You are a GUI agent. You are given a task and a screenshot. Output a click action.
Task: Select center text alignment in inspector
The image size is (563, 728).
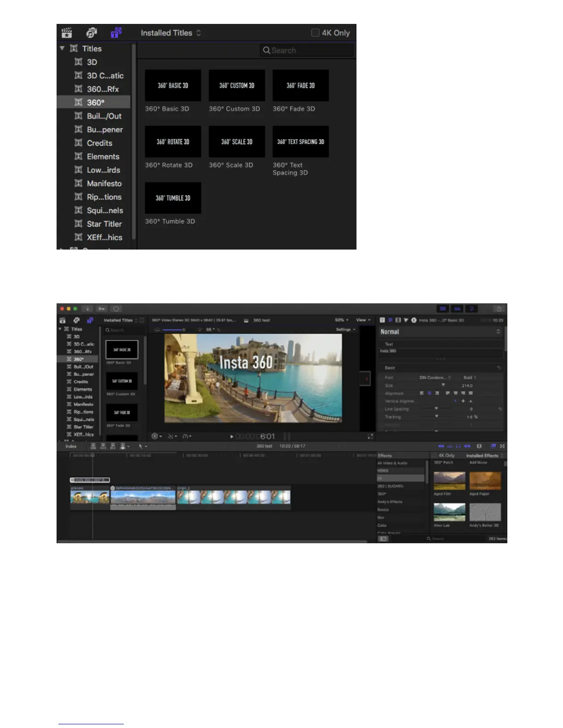[x=430, y=393]
